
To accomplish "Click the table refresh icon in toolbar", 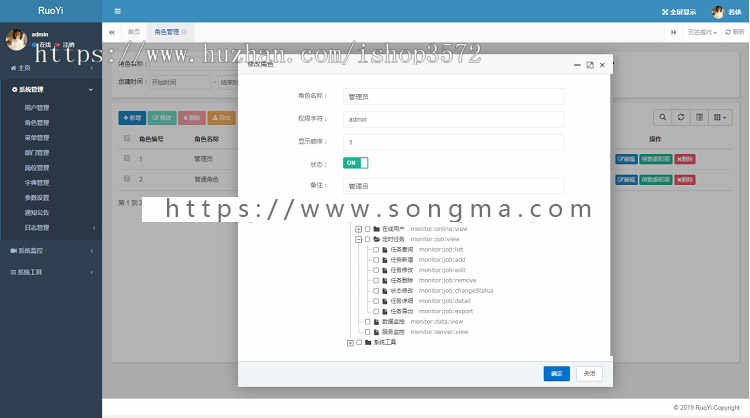I will (681, 117).
